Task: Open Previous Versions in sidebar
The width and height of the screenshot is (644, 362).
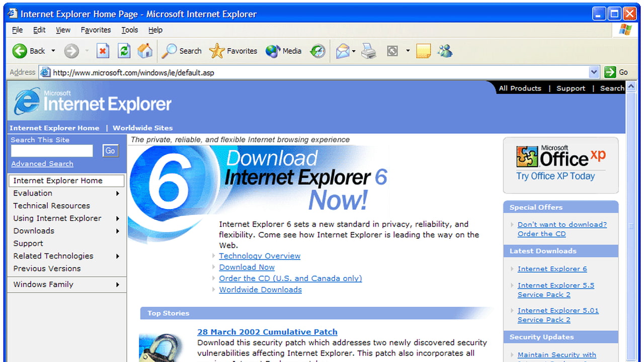Action: point(47,268)
